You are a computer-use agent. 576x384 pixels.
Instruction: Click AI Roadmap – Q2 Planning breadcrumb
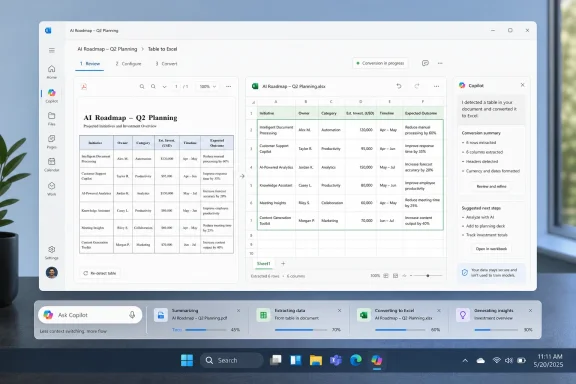[x=107, y=49]
